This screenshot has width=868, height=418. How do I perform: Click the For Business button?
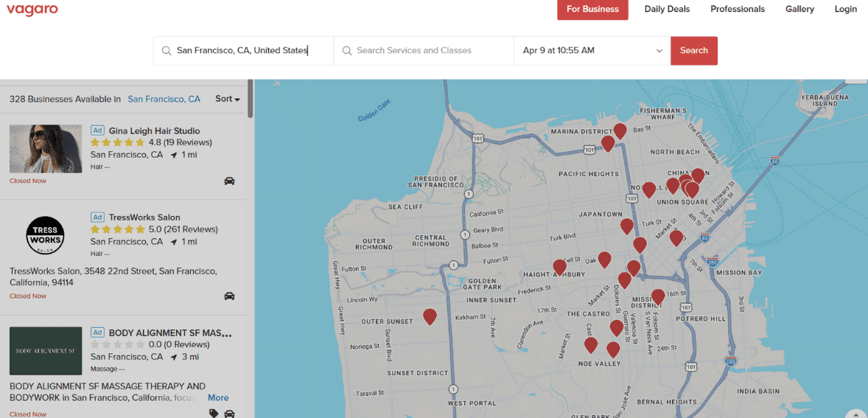(x=592, y=10)
